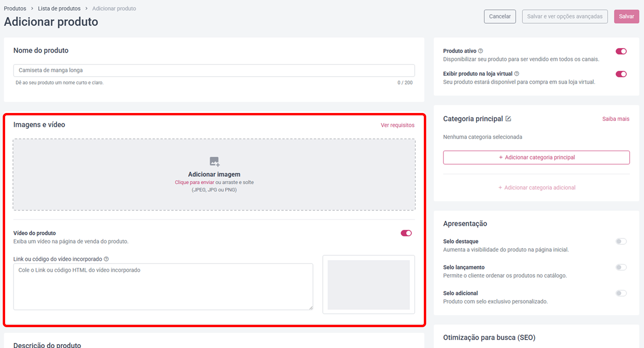Click the pink Salvar button
This screenshot has width=644, height=348.
click(x=626, y=17)
